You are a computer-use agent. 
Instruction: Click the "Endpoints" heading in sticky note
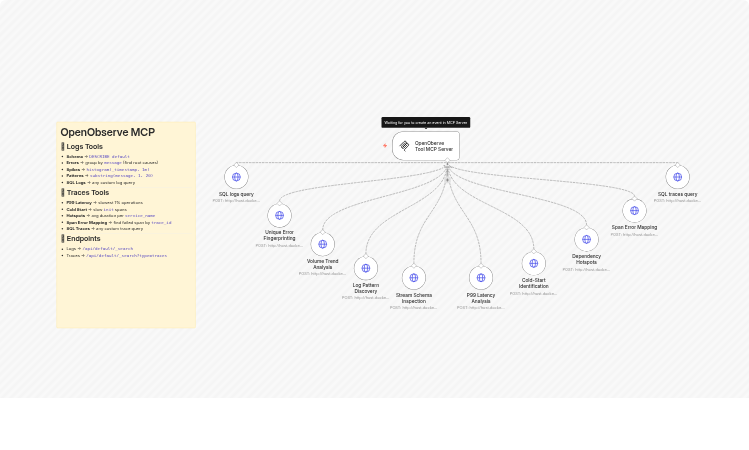(x=84, y=238)
